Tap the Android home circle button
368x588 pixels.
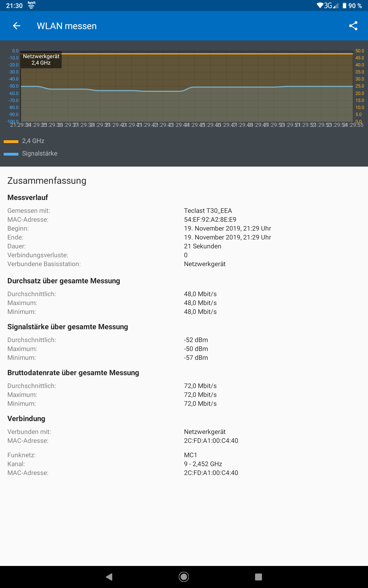(x=184, y=577)
